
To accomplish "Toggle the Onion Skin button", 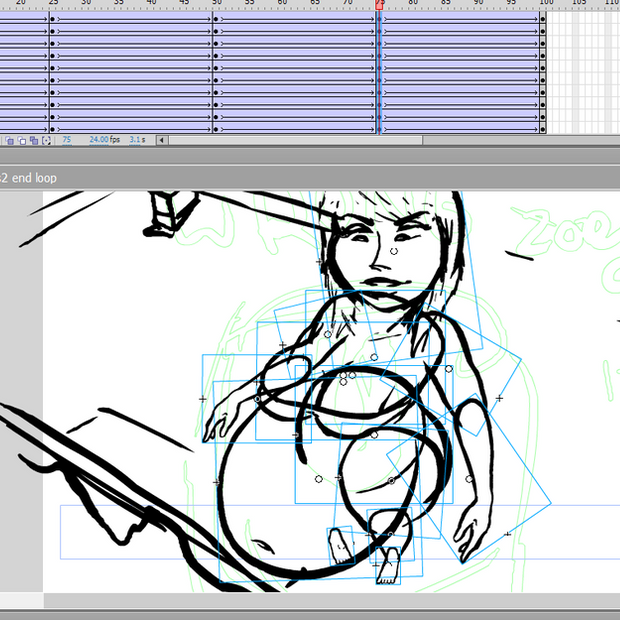I will click(x=9, y=140).
